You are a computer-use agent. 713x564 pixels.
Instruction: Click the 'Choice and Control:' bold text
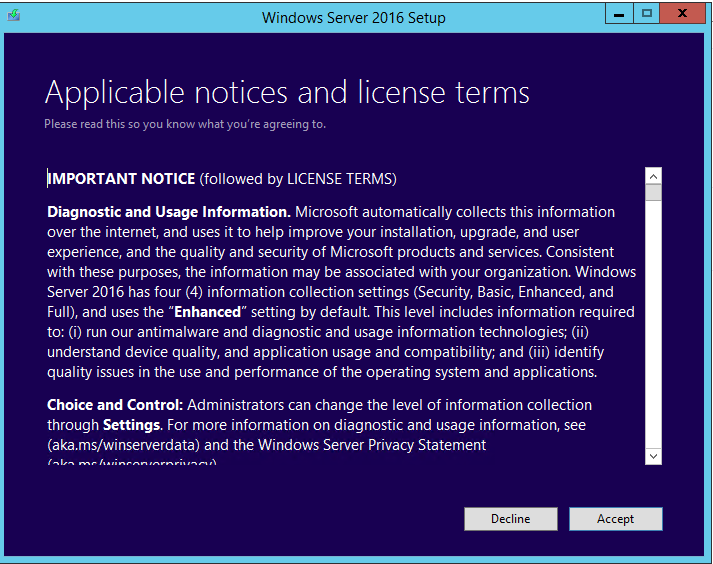tap(115, 405)
